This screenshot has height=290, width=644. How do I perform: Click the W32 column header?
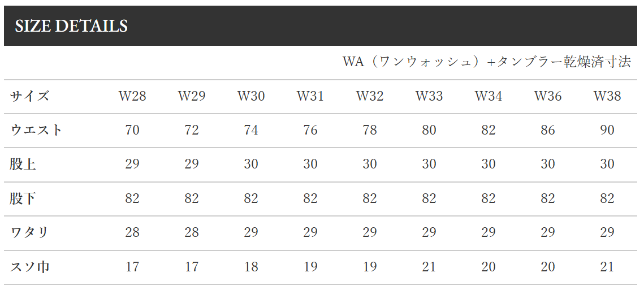370,96
